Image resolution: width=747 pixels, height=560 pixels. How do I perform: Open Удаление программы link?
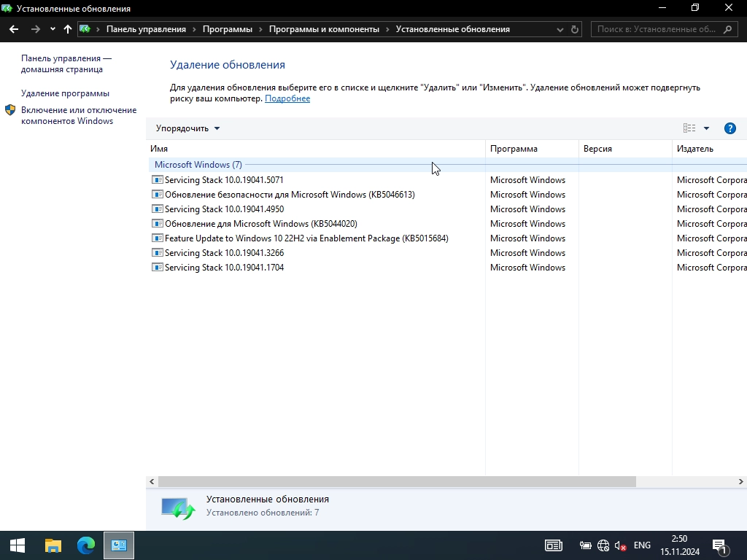65,93
